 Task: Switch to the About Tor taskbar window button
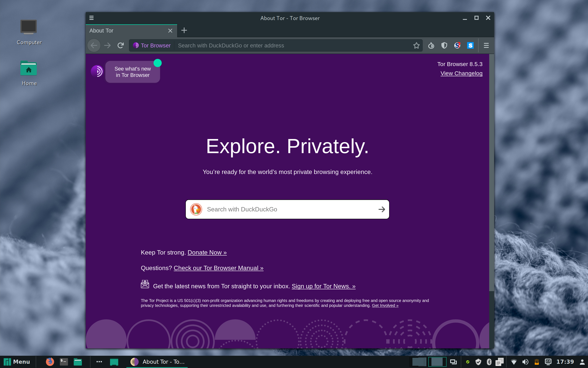coord(157,362)
